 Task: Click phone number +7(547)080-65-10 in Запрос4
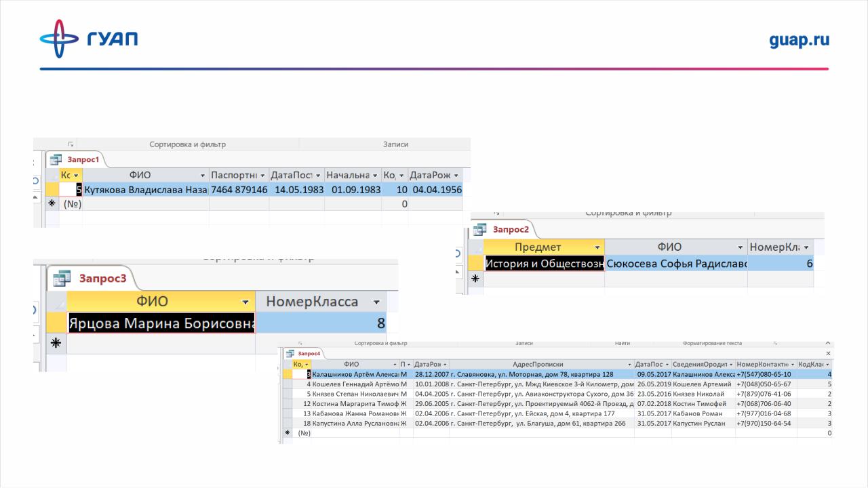[x=766, y=374]
